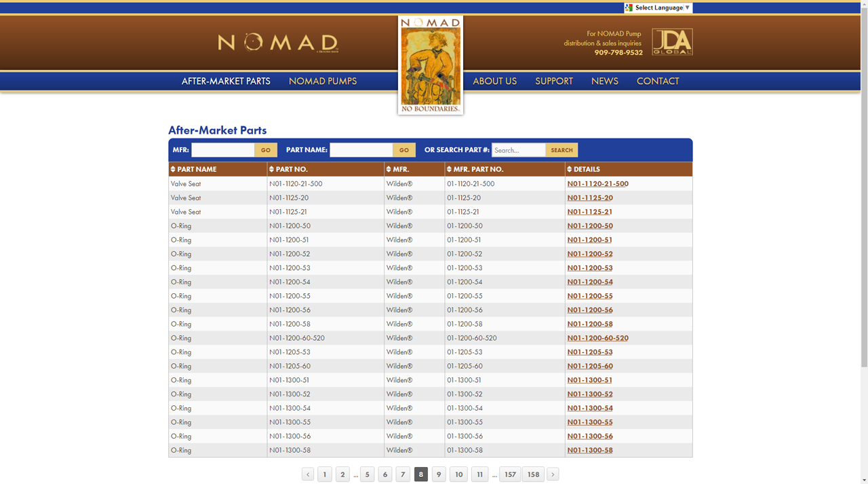
Task: Open details link N01-1205-53
Action: [x=590, y=352]
